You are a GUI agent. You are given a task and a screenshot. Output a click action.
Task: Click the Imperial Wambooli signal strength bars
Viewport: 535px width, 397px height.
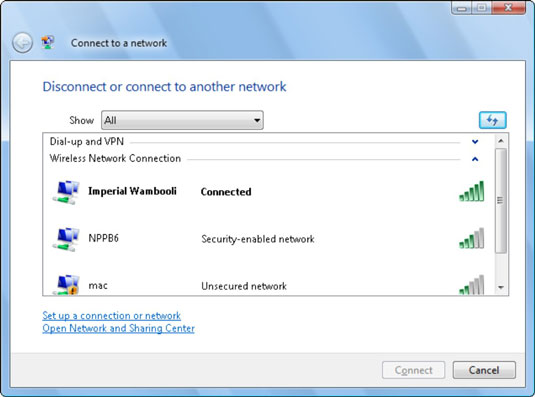coord(472,191)
